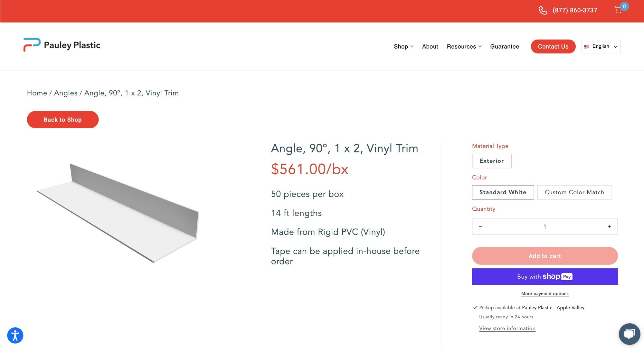Increase quantity with plus icon
Screen dimensions: 644x348
pos(609,227)
